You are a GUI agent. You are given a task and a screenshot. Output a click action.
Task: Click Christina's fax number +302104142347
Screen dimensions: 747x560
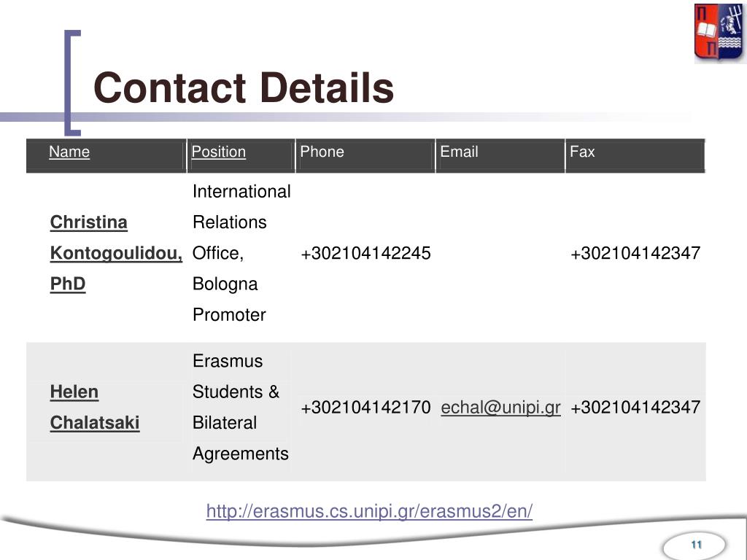tap(635, 253)
